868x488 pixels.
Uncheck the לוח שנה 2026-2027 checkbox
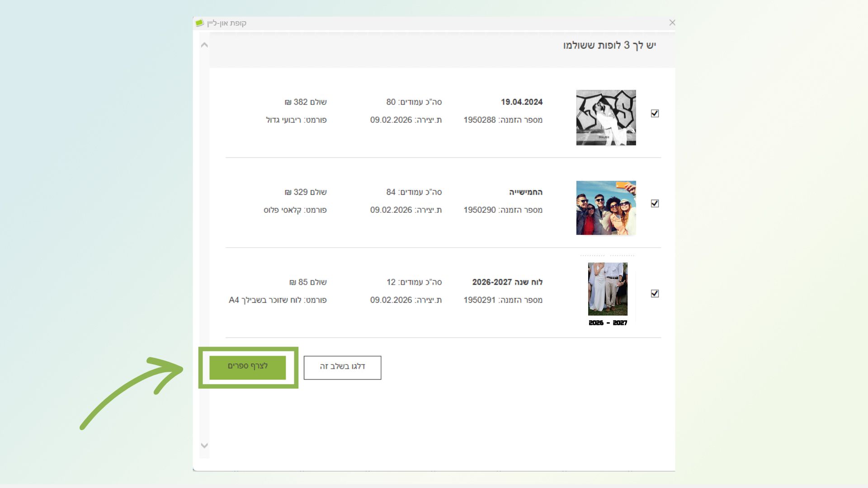(655, 294)
